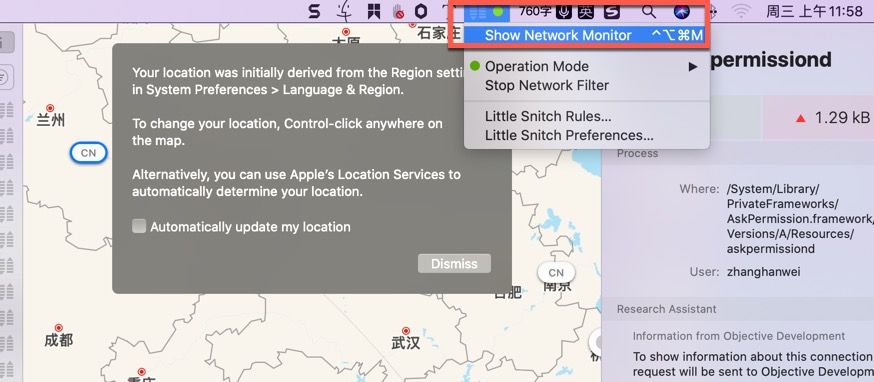Dismiss the location information dialog
This screenshot has height=382, width=874.
click(454, 264)
